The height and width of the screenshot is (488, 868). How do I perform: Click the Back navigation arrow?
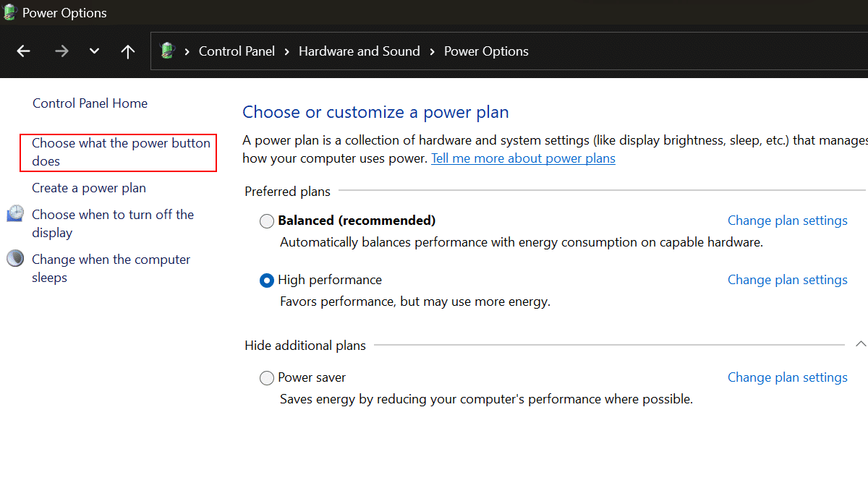pyautogui.click(x=24, y=51)
